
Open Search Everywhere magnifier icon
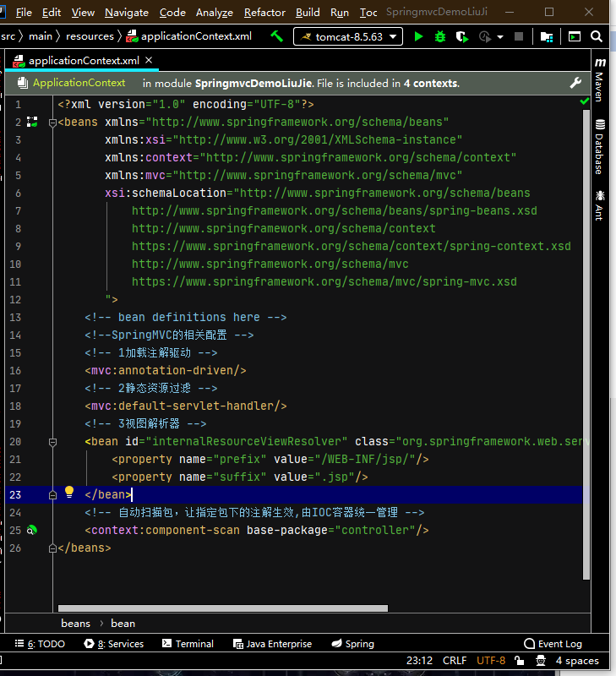click(597, 36)
